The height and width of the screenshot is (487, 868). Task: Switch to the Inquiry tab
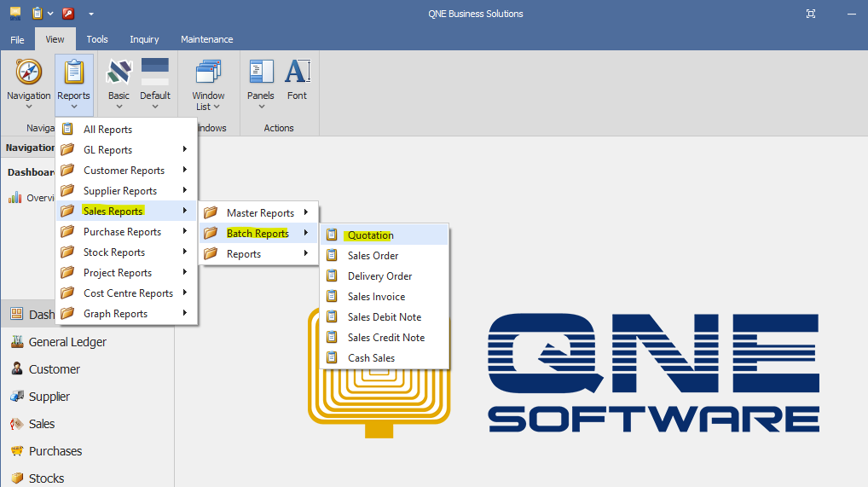pos(144,39)
